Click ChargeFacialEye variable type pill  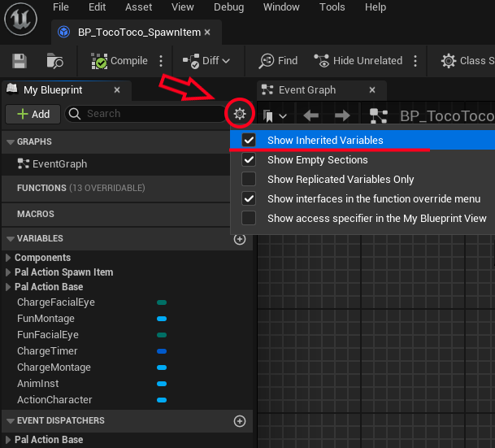tap(162, 302)
